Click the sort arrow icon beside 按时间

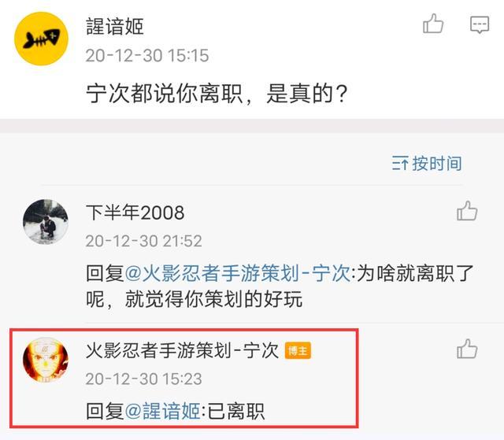[400, 163]
